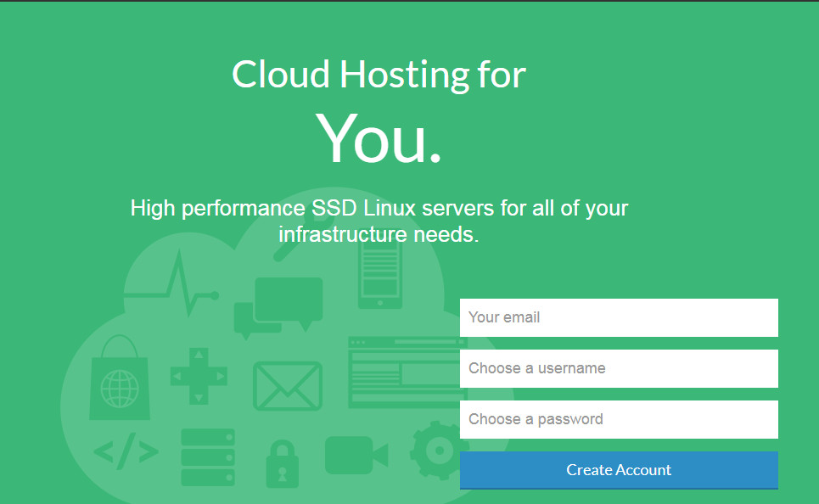Click the large "You." headline text
Image resolution: width=819 pixels, height=504 pixels.
[379, 139]
